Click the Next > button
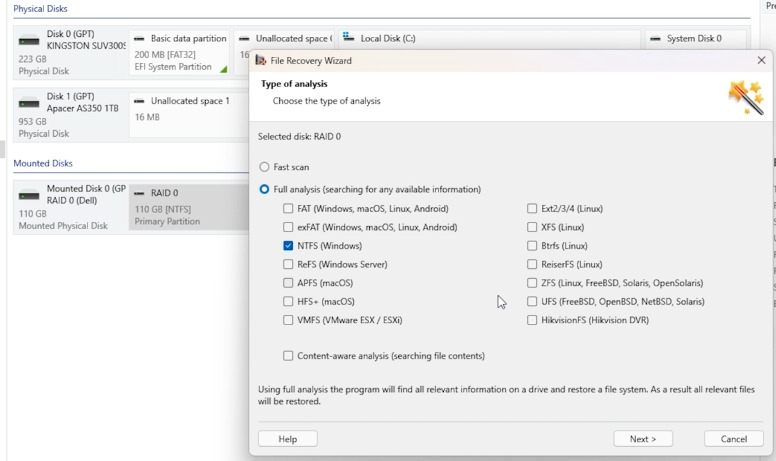This screenshot has height=461, width=776. click(x=643, y=439)
